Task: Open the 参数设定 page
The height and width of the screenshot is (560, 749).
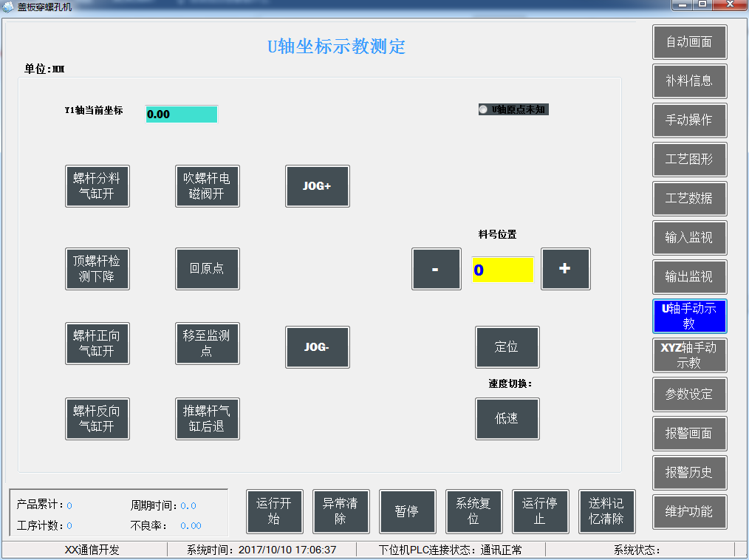Action: [x=689, y=395]
